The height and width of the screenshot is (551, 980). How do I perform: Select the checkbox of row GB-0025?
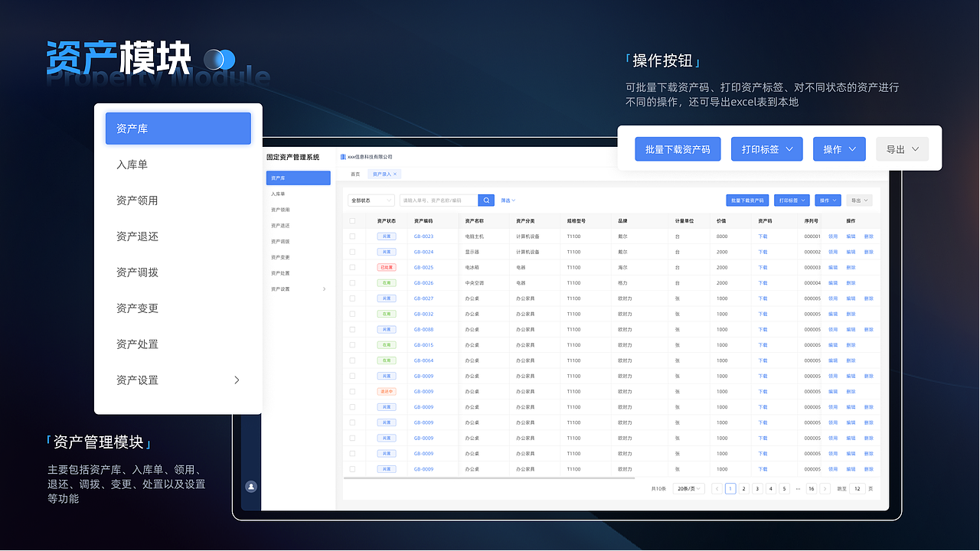pos(352,268)
